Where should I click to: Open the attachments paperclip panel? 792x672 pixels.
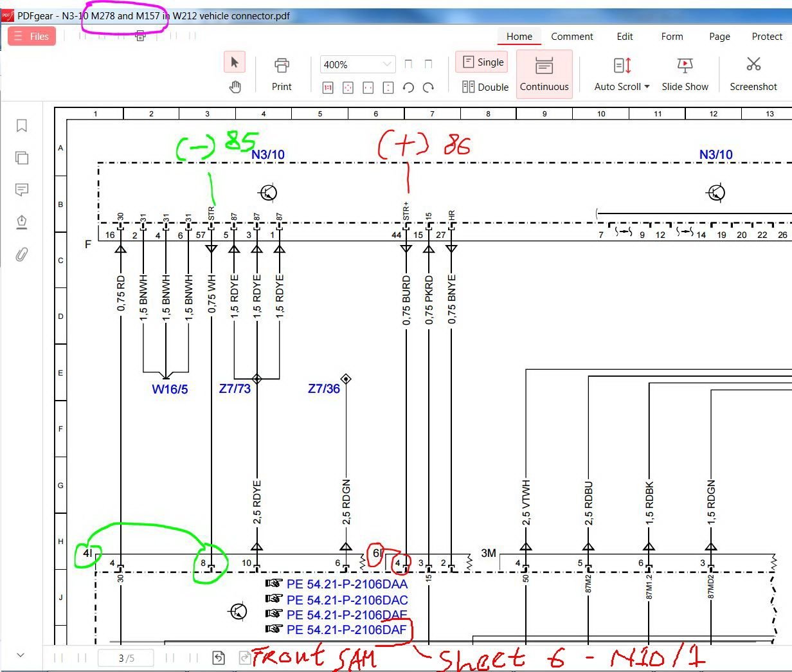coord(22,255)
